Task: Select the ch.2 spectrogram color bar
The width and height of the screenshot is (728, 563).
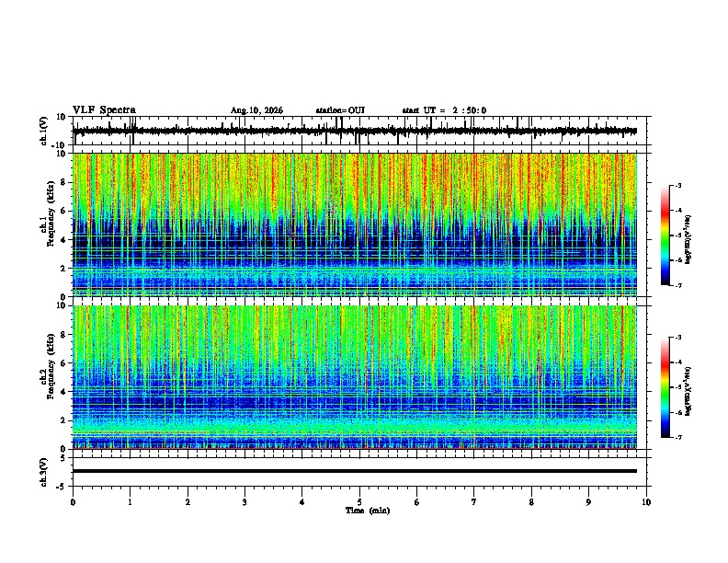Action: click(x=665, y=387)
